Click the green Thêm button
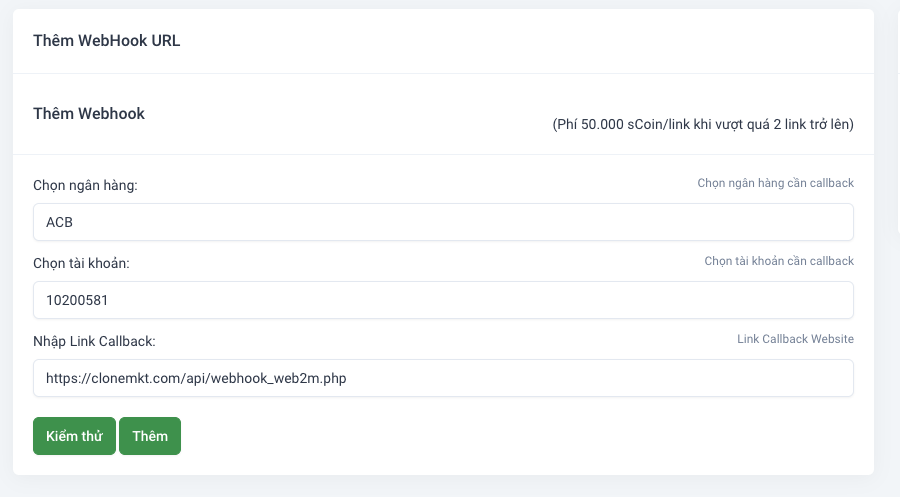This screenshot has width=900, height=497. pyautogui.click(x=150, y=436)
